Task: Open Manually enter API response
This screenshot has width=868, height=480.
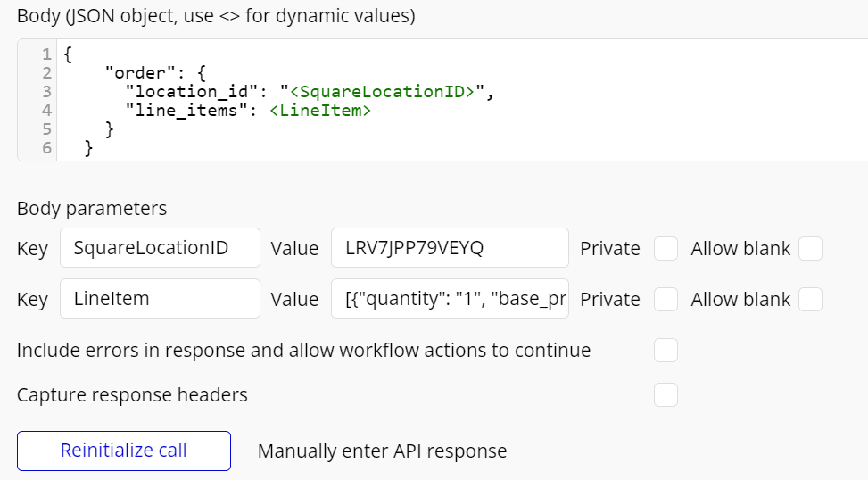Action: click(x=382, y=451)
